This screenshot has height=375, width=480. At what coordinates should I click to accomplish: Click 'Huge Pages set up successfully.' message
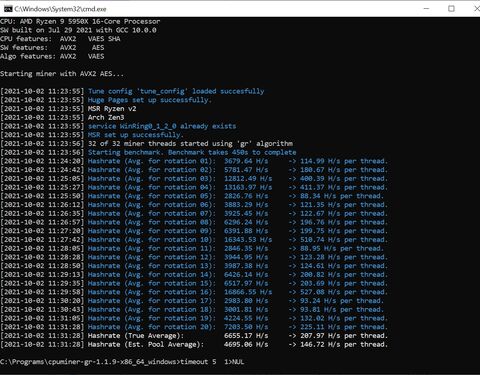150,100
